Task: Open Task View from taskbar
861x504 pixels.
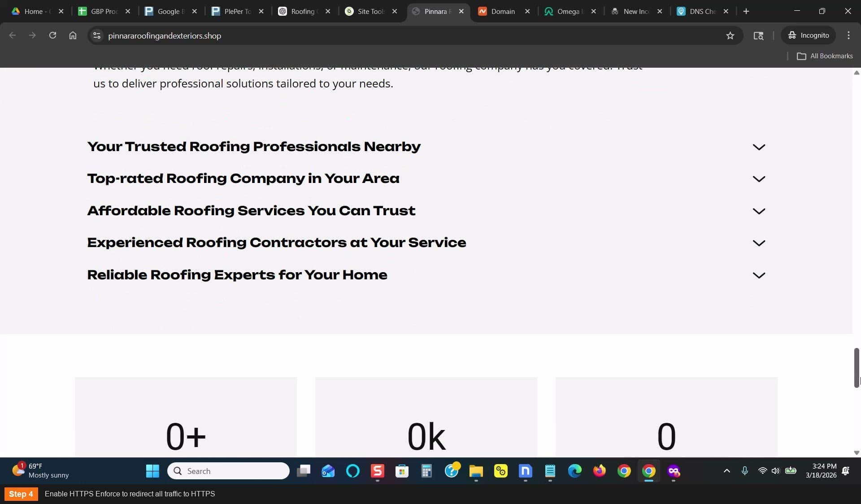Action: click(304, 471)
